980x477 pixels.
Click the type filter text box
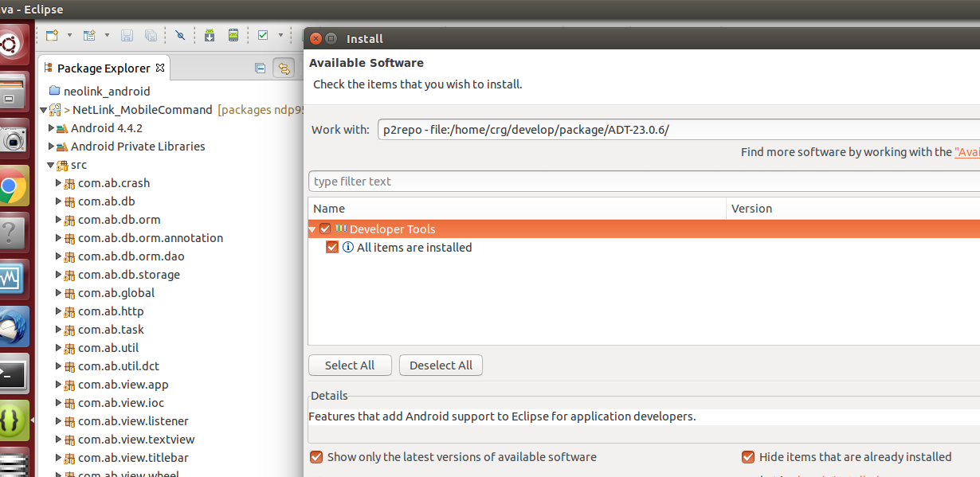(644, 182)
